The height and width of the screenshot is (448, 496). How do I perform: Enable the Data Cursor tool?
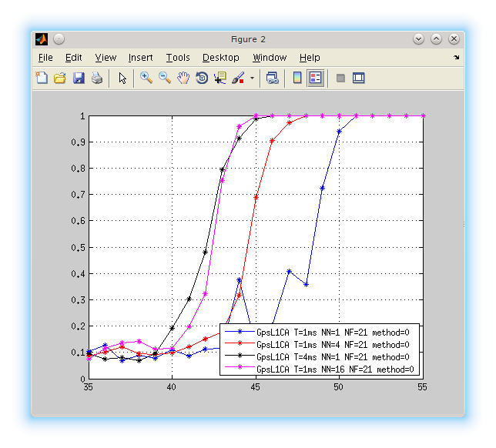tap(220, 78)
